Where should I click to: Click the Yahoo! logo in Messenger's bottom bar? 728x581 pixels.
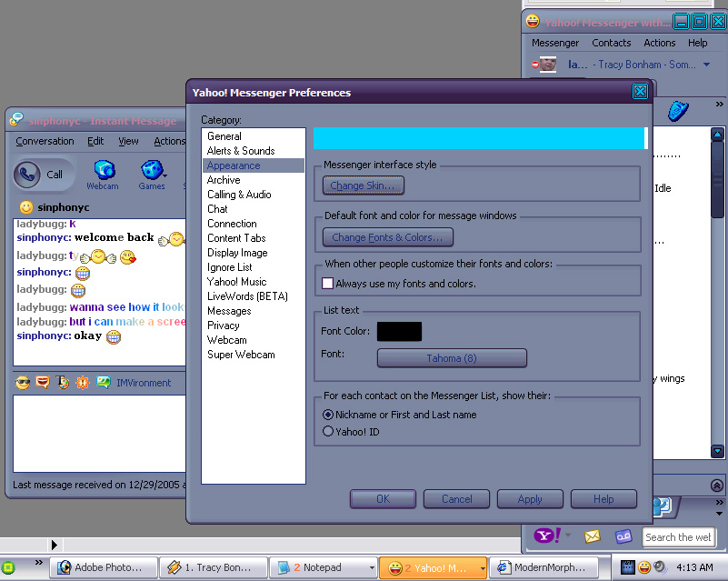(x=547, y=536)
